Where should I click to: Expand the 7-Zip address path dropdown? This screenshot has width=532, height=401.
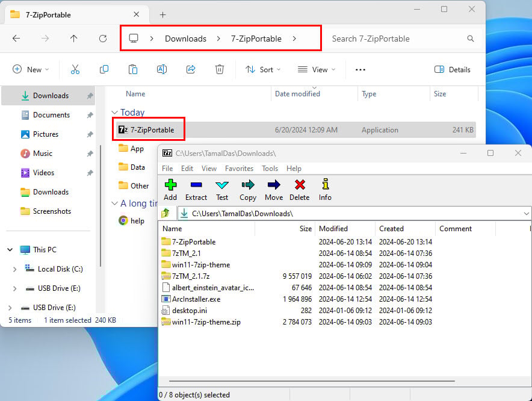[526, 214]
